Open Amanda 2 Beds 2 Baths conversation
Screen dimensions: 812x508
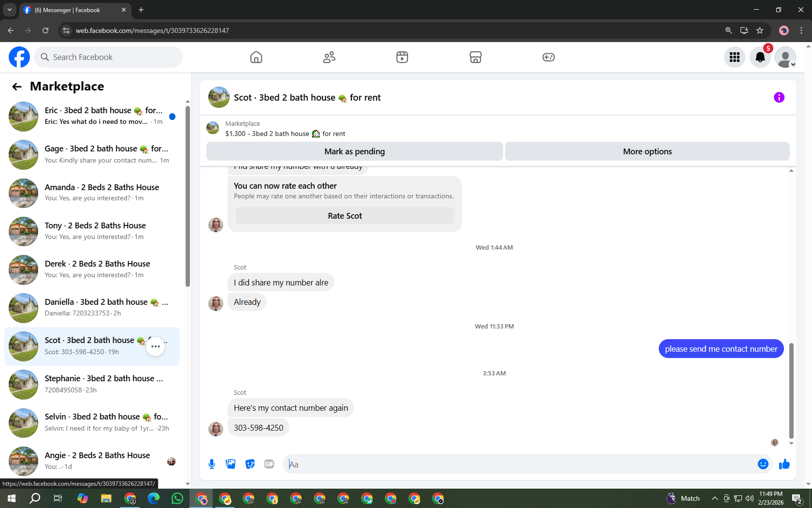(92, 193)
